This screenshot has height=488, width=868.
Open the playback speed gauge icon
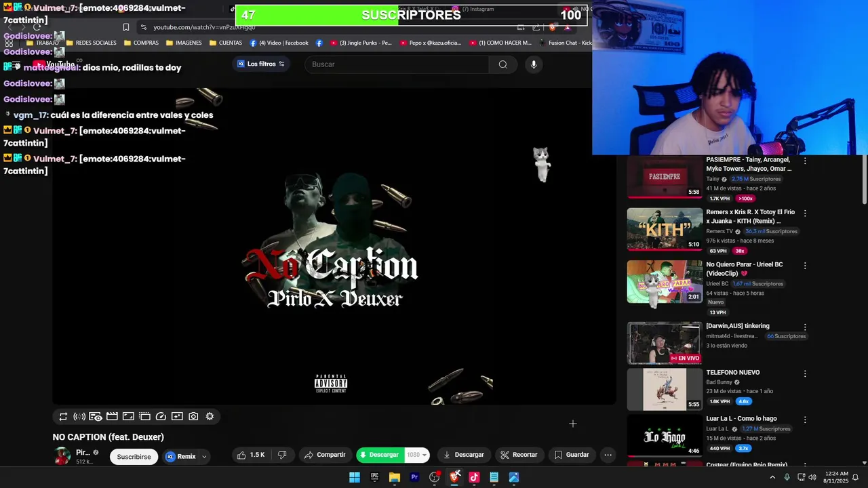point(161,417)
